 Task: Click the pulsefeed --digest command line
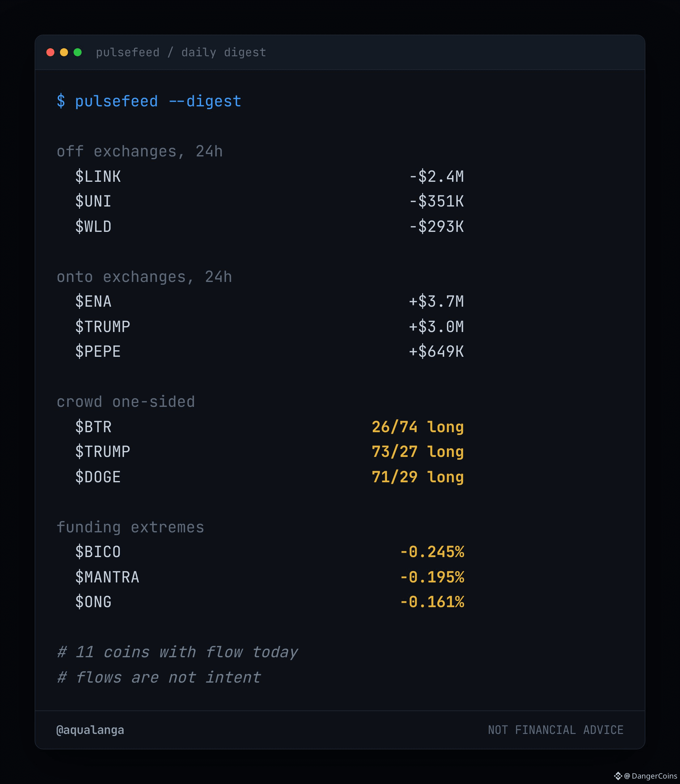tap(149, 101)
